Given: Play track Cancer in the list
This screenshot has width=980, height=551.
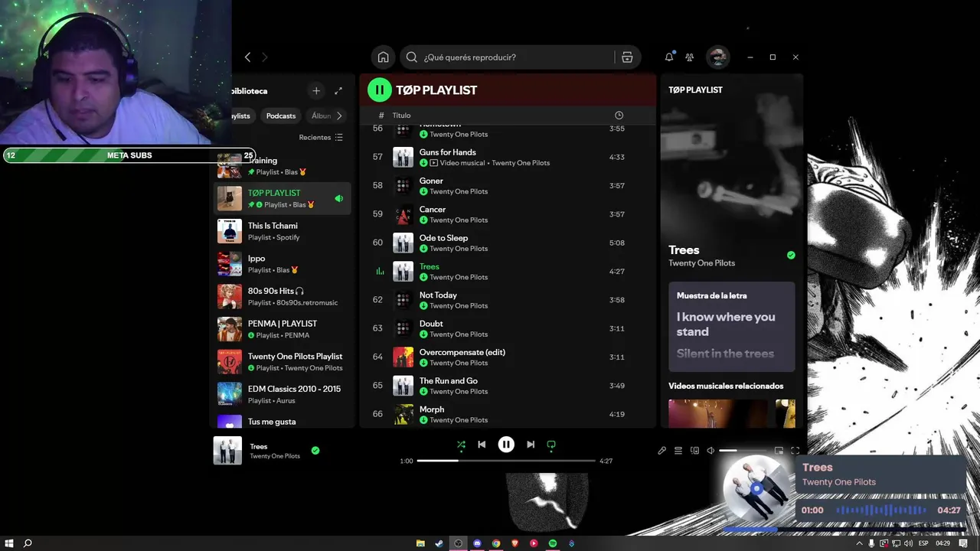Looking at the screenshot, I should (x=507, y=214).
